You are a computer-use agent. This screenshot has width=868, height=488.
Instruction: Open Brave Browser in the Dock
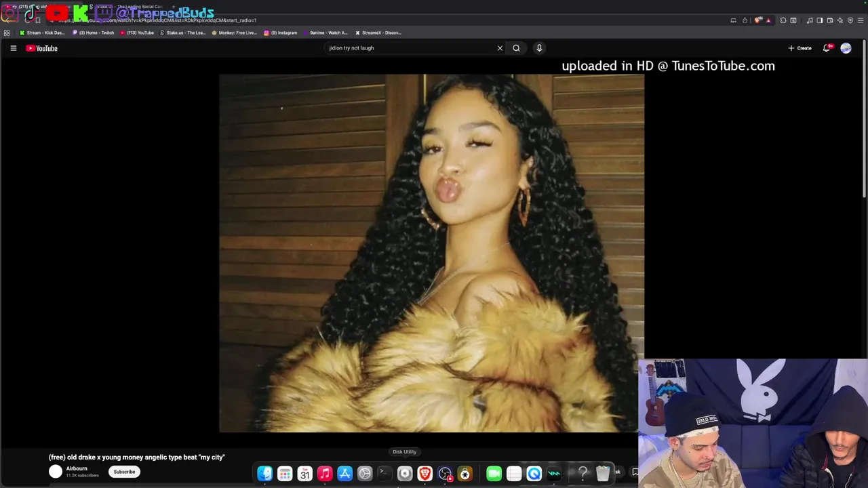point(425,474)
